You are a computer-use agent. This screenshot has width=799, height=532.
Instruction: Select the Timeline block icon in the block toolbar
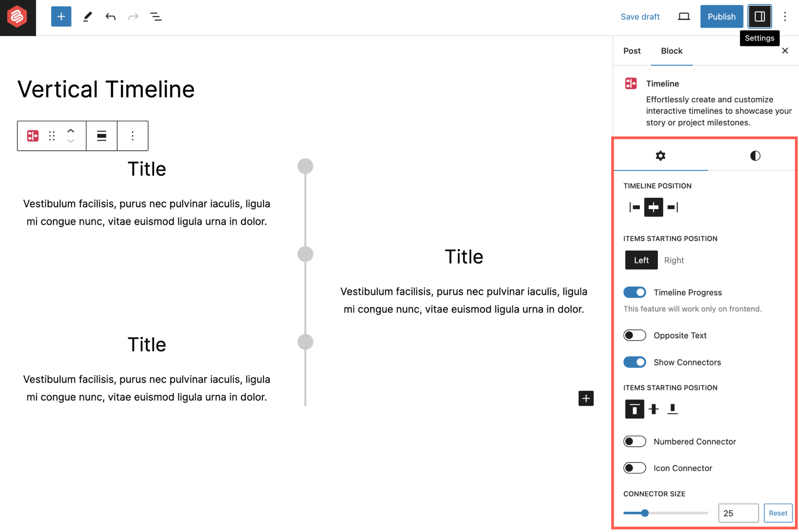(x=32, y=136)
